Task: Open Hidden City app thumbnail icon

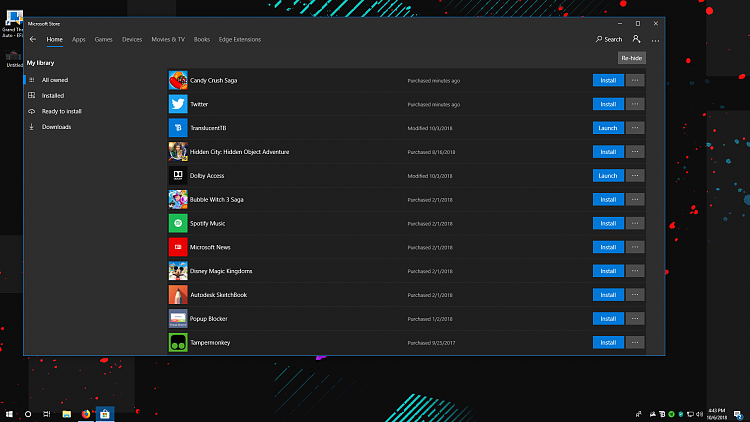Action: point(178,152)
